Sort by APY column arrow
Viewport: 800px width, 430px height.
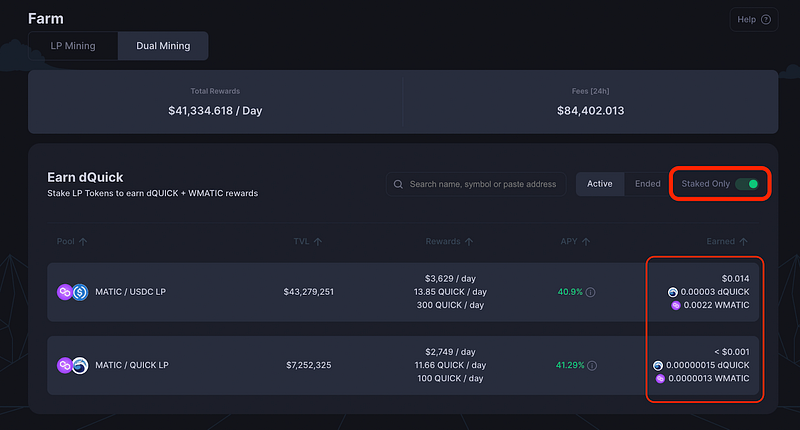point(586,241)
